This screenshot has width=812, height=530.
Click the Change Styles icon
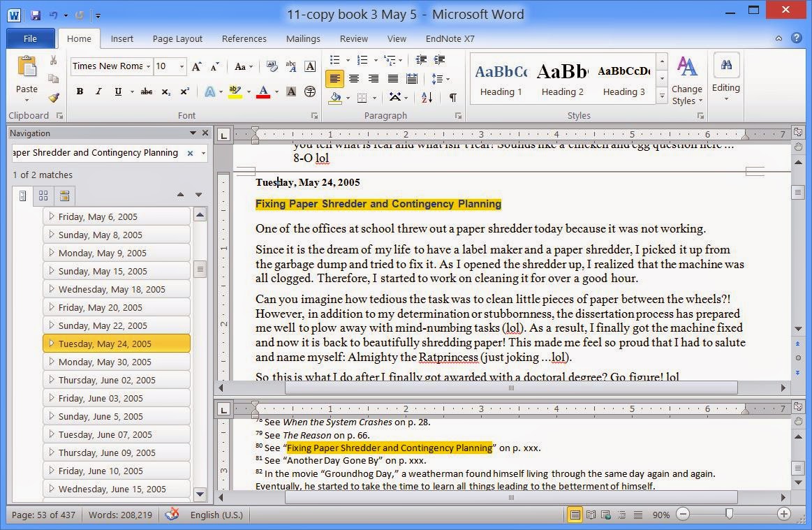687,66
